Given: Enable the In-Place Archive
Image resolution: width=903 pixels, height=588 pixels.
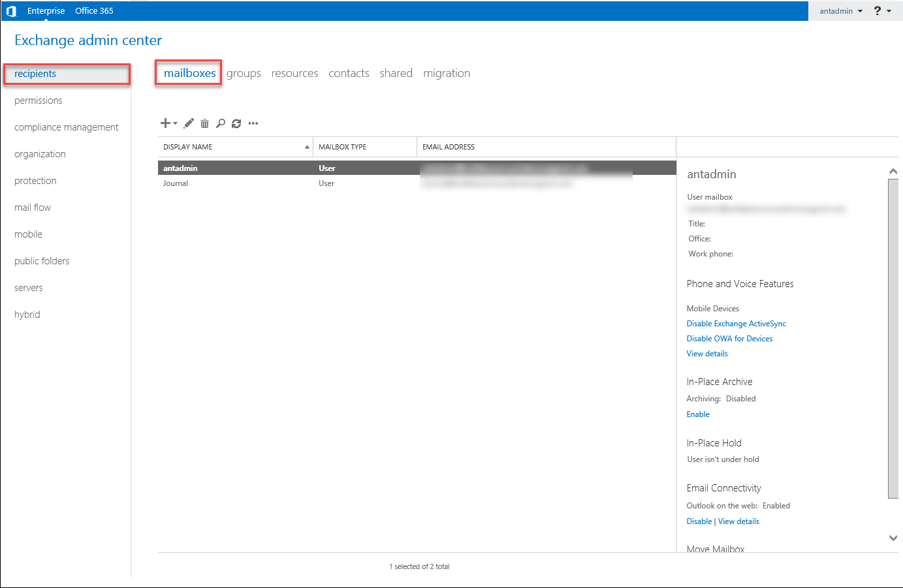Looking at the screenshot, I should click(x=698, y=414).
